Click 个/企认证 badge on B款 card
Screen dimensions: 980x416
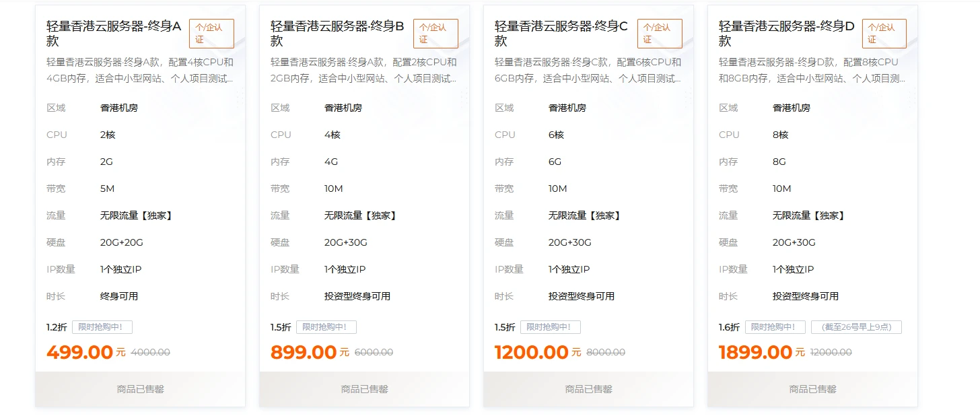click(435, 33)
